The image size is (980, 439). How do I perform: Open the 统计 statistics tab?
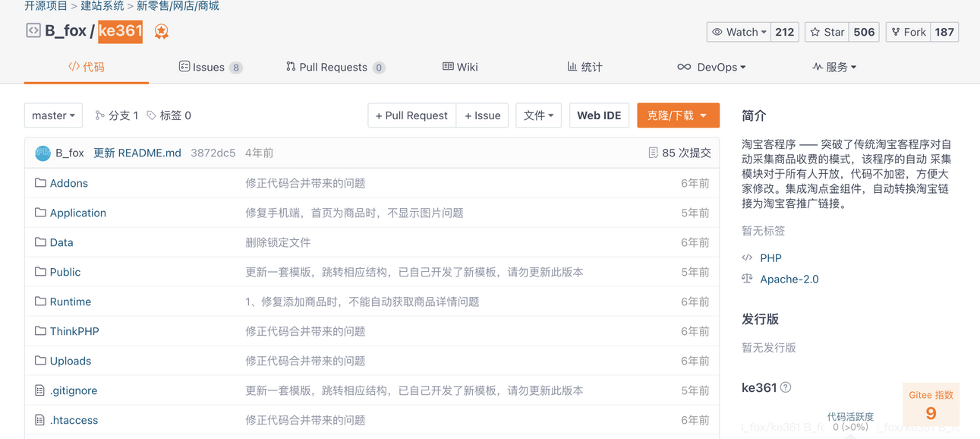pos(585,67)
